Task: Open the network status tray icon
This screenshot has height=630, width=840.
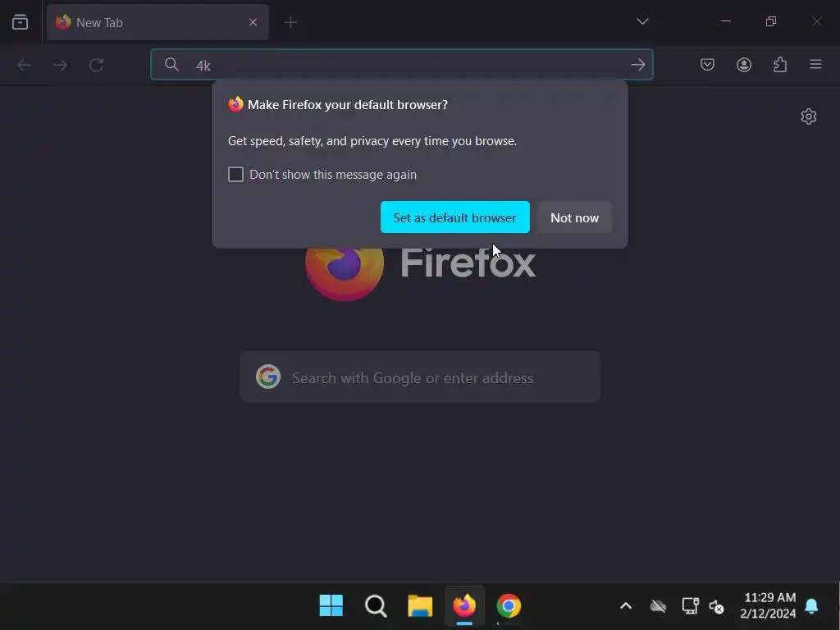Action: (690, 606)
